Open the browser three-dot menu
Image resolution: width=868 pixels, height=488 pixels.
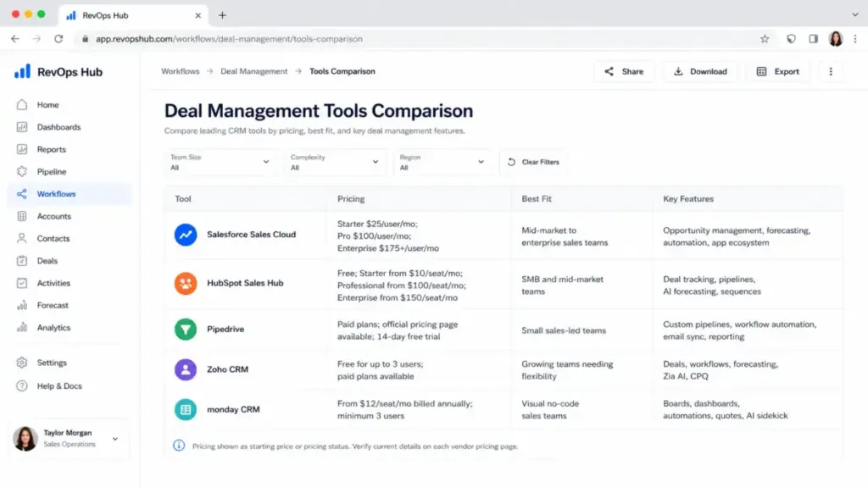coord(855,39)
